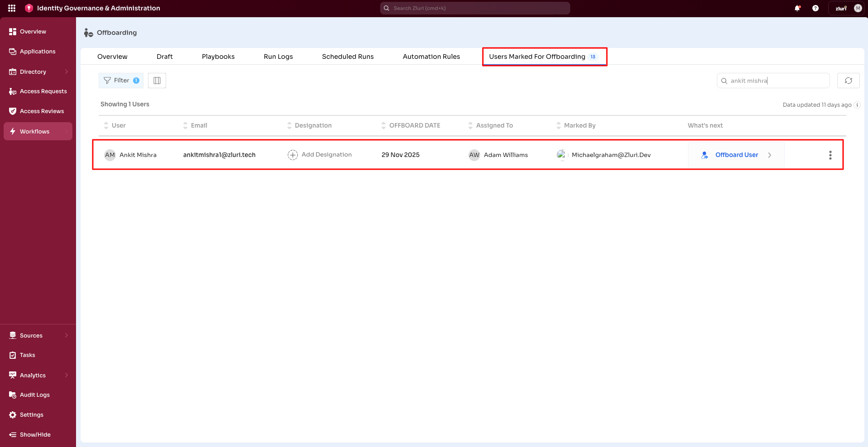Click the Show/Hide collapse icon
This screenshot has height=447, width=868.
pyautogui.click(x=13, y=435)
